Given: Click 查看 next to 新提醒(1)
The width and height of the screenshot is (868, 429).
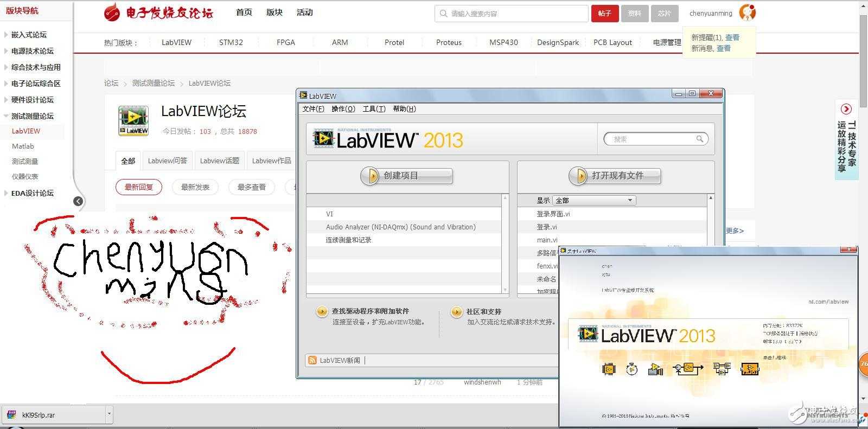Looking at the screenshot, I should pyautogui.click(x=732, y=37).
